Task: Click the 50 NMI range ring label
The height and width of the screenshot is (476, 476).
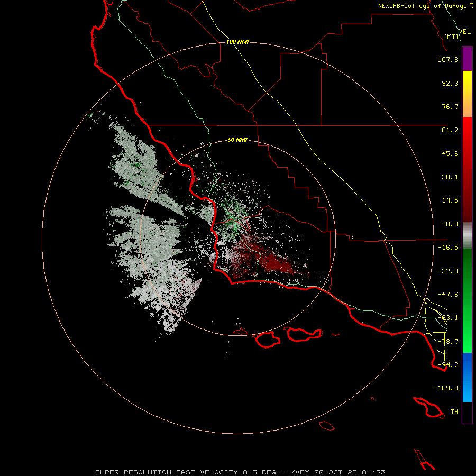Action: tap(237, 140)
